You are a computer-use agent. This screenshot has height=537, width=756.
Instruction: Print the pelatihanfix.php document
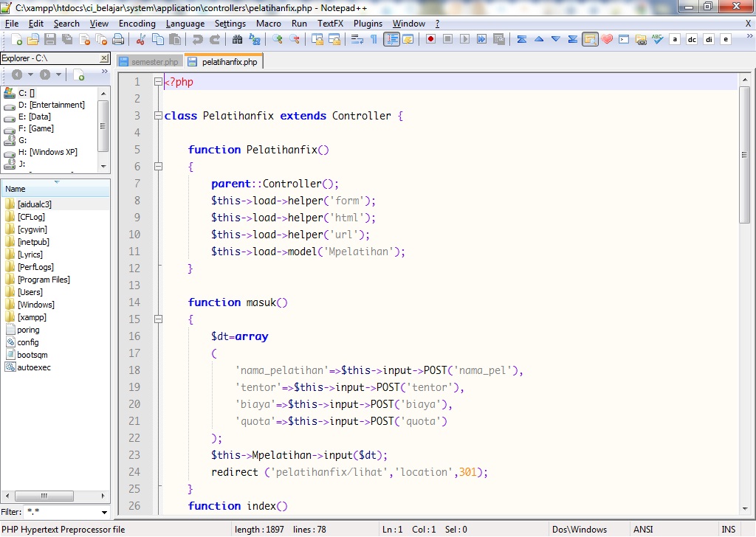[119, 41]
